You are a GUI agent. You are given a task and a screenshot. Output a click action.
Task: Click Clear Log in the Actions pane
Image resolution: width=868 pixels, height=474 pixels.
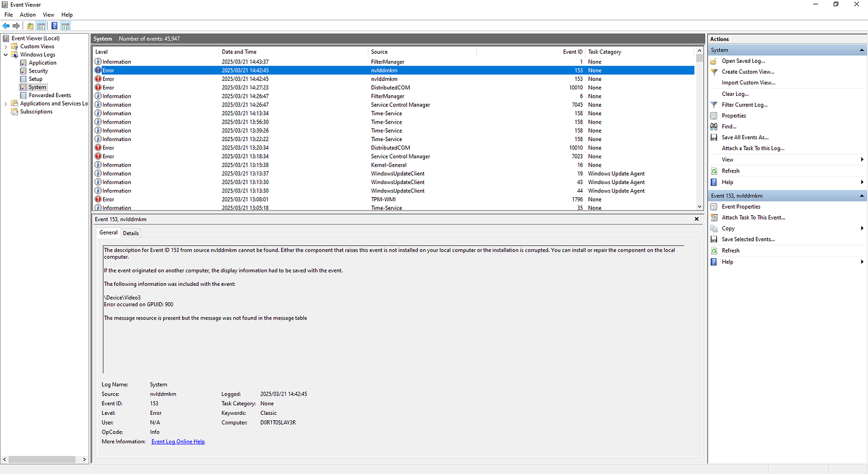pos(735,93)
